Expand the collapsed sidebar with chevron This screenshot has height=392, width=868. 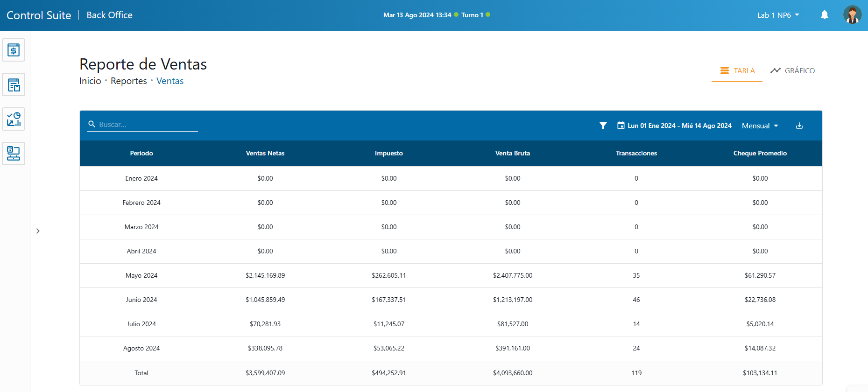click(x=38, y=231)
